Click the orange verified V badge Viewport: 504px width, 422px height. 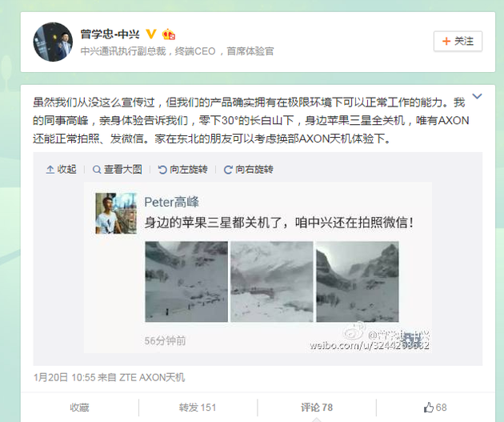(151, 34)
